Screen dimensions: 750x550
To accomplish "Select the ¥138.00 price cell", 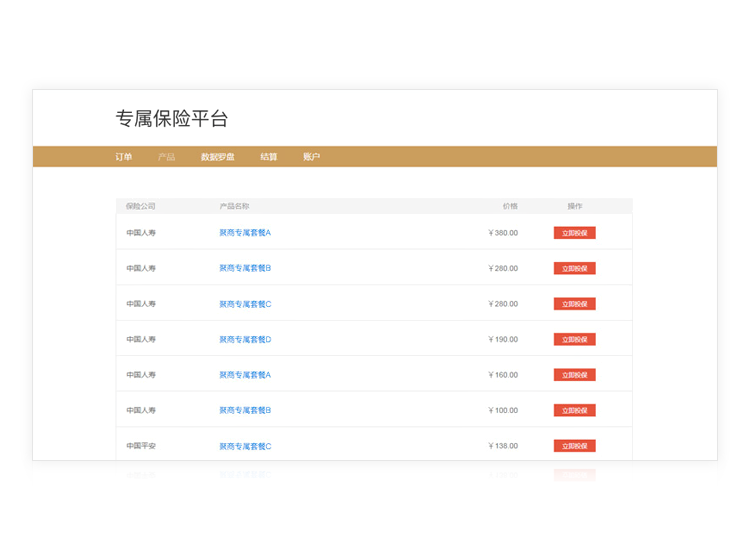I will pyautogui.click(x=503, y=446).
